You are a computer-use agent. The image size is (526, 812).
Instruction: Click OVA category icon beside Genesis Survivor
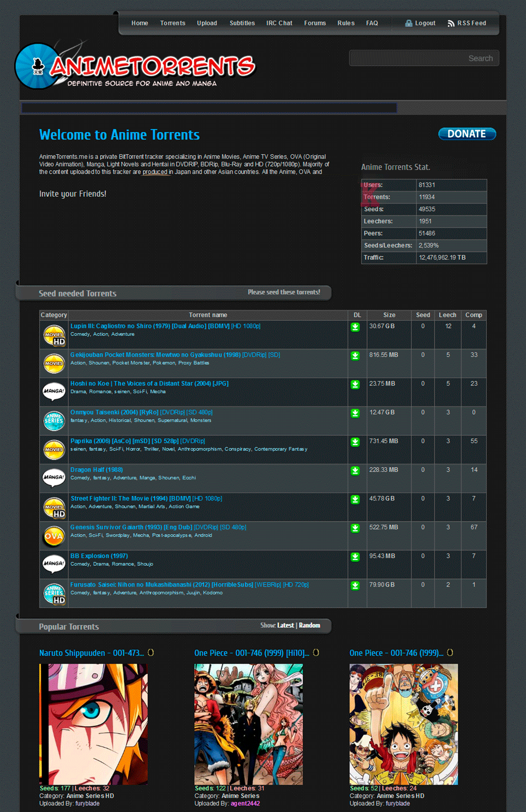coord(54,536)
